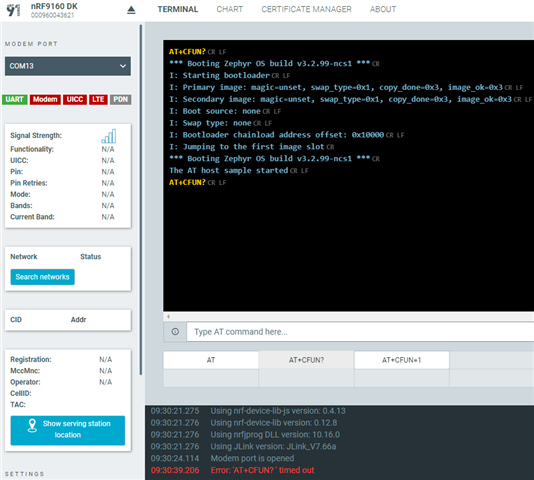Click the Mode label
534x480 pixels.
point(20,194)
